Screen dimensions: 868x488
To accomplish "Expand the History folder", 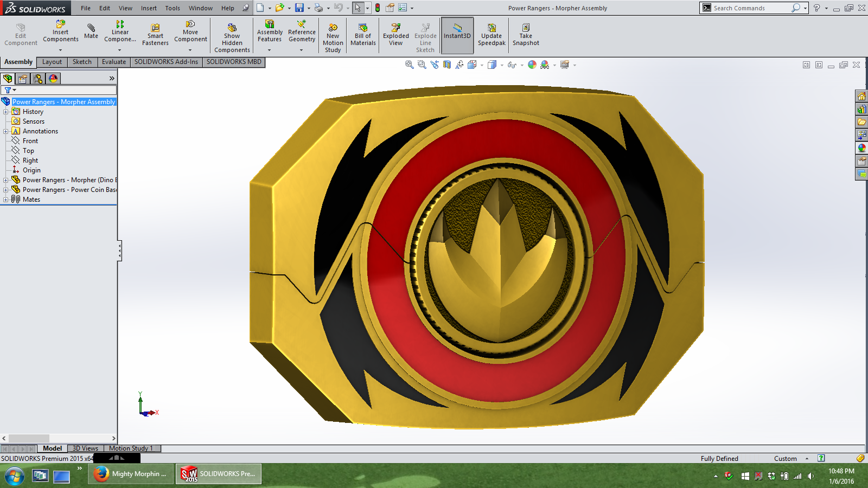I will 5,112.
